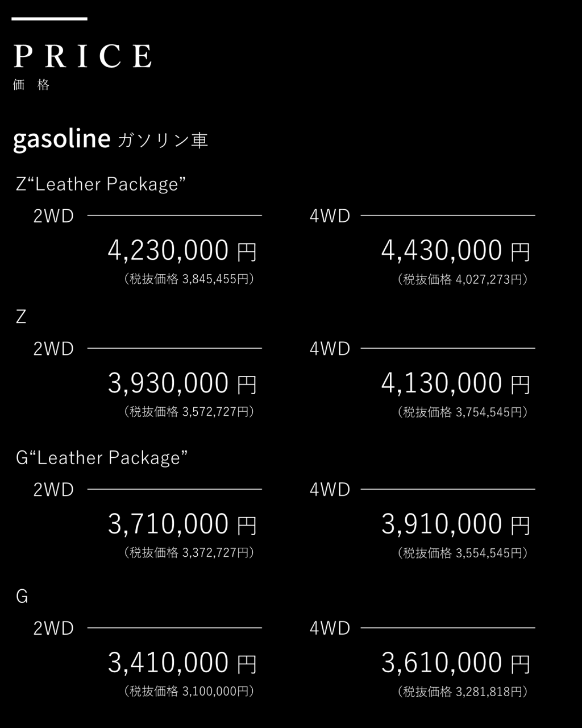Screen dimensions: 582x728
Task: Click the 4,430,000 円 price
Action: [456, 251]
